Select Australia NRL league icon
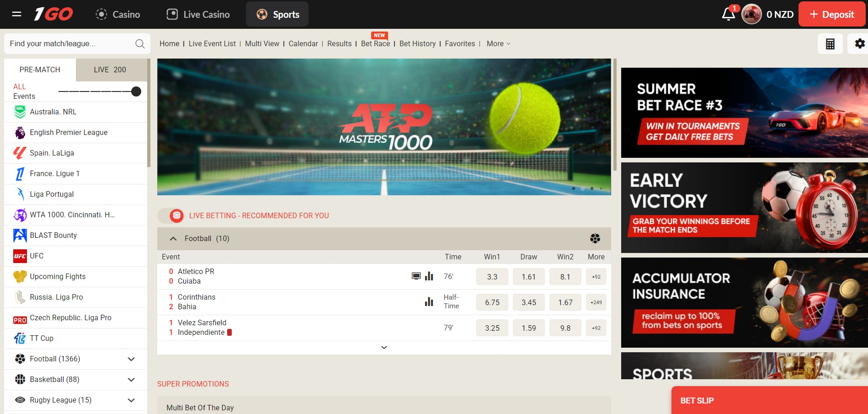This screenshot has height=414, width=868. (x=20, y=112)
